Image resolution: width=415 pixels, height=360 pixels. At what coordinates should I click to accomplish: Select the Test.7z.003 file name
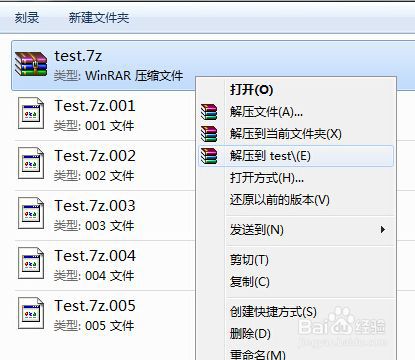(x=95, y=206)
